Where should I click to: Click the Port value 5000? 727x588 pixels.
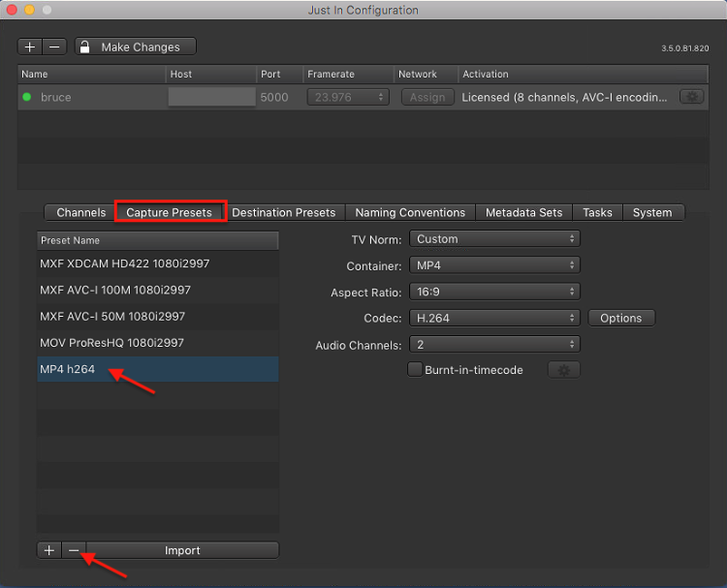pyautogui.click(x=274, y=97)
